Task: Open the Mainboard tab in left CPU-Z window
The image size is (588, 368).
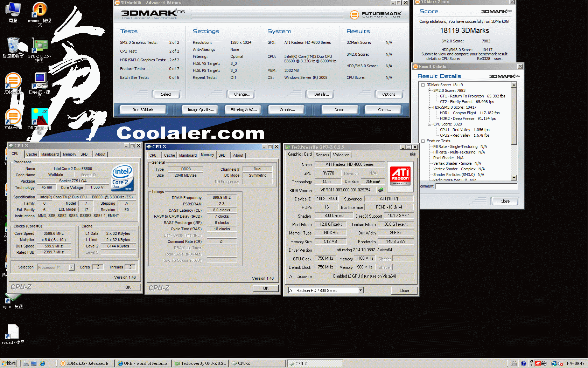Action: tap(50, 154)
